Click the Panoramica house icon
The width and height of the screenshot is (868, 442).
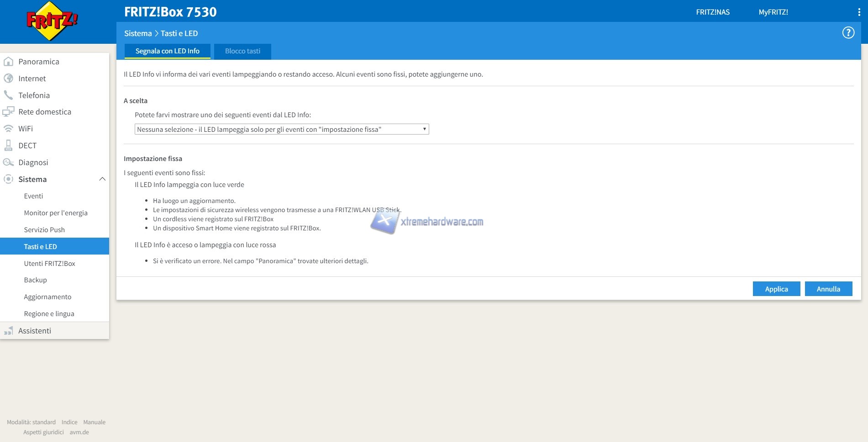[8, 62]
